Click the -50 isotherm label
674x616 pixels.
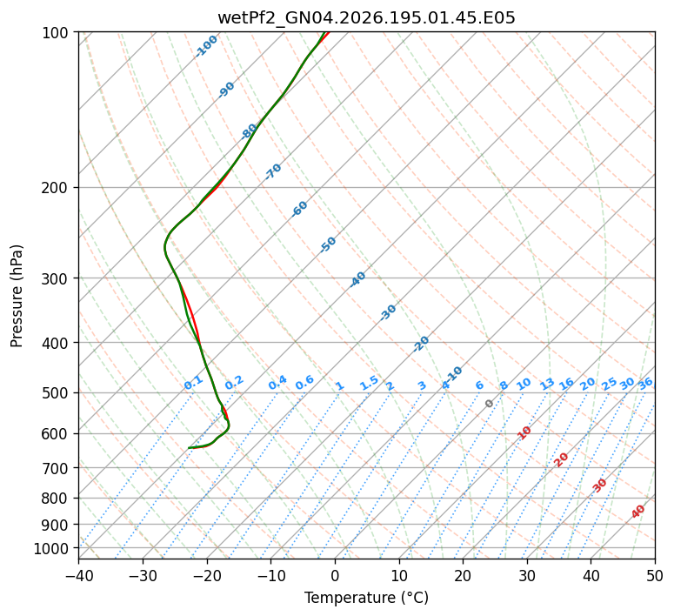click(328, 244)
